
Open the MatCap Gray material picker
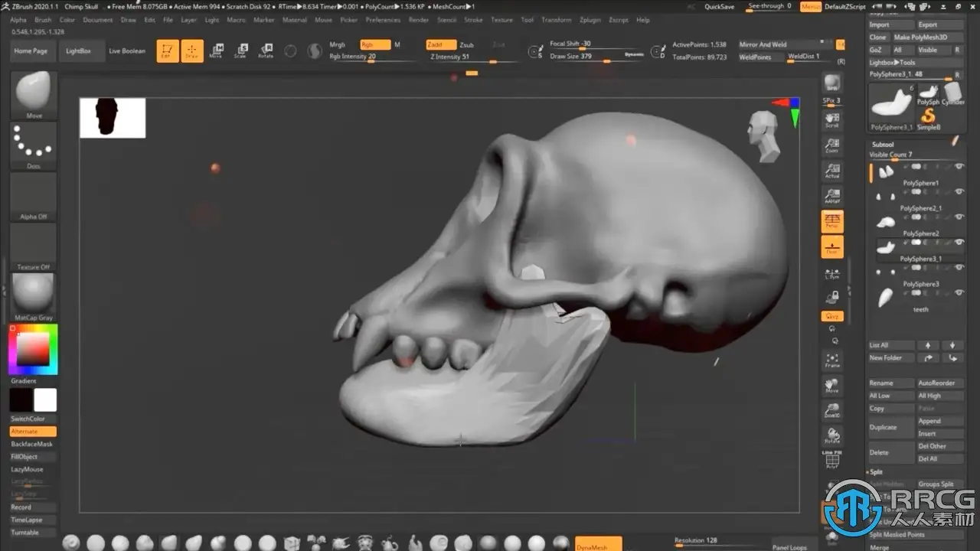[x=34, y=297]
